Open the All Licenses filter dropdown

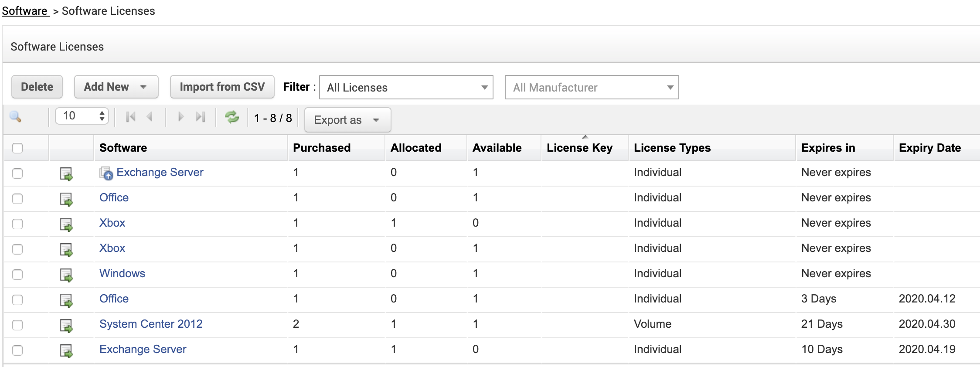click(x=406, y=88)
